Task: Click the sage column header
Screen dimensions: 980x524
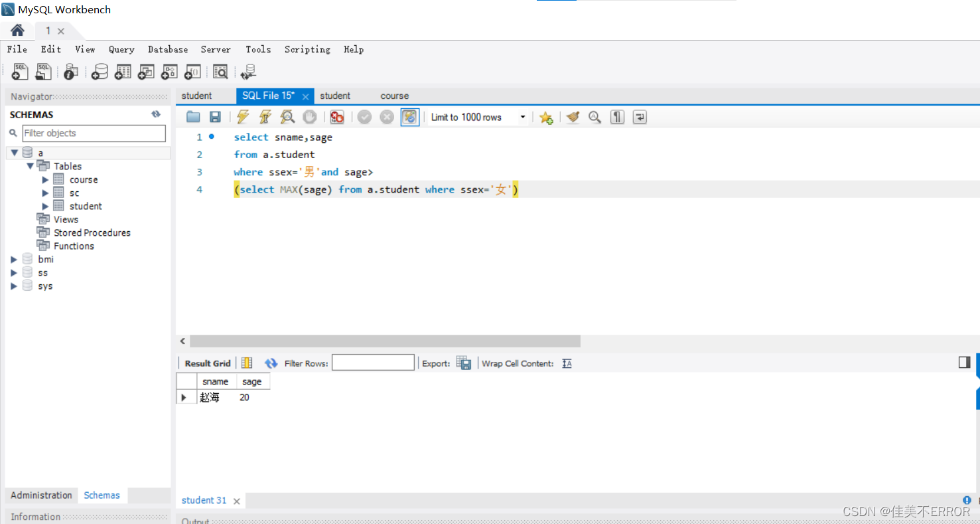Action: coord(253,381)
